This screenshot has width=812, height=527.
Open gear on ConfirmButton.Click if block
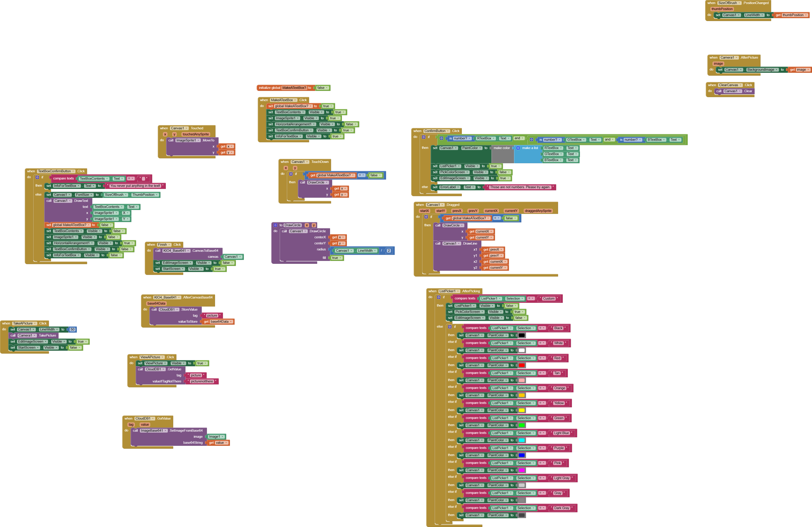(423, 137)
